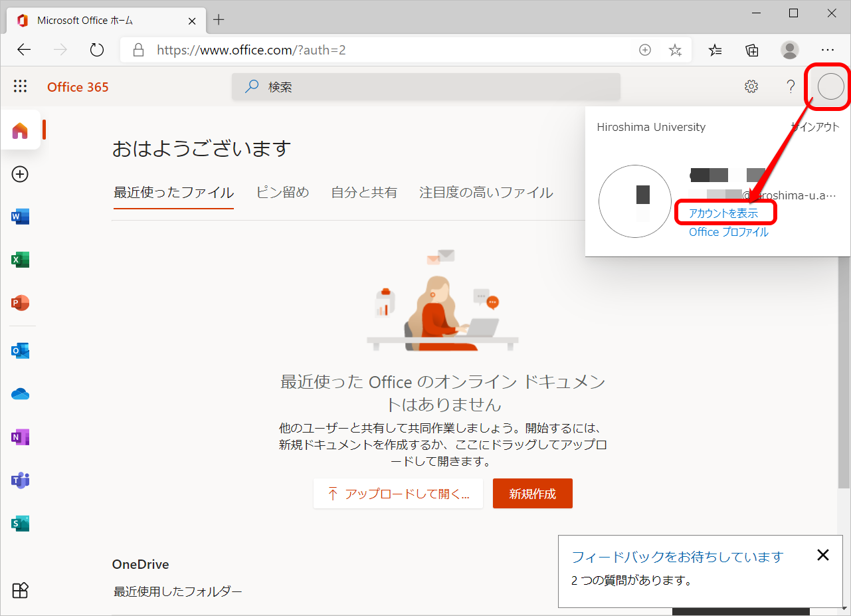Open browser Settings and more menu
The image size is (851, 616).
coord(827,50)
